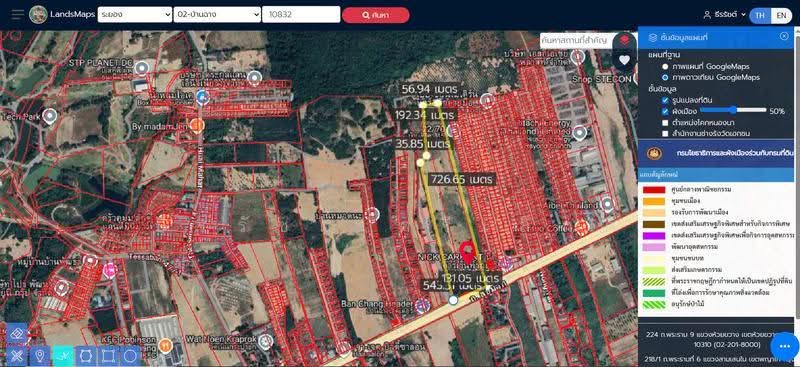This screenshot has width=800, height=367.
Task: Open the blue chat bubble button
Action: 785,347
